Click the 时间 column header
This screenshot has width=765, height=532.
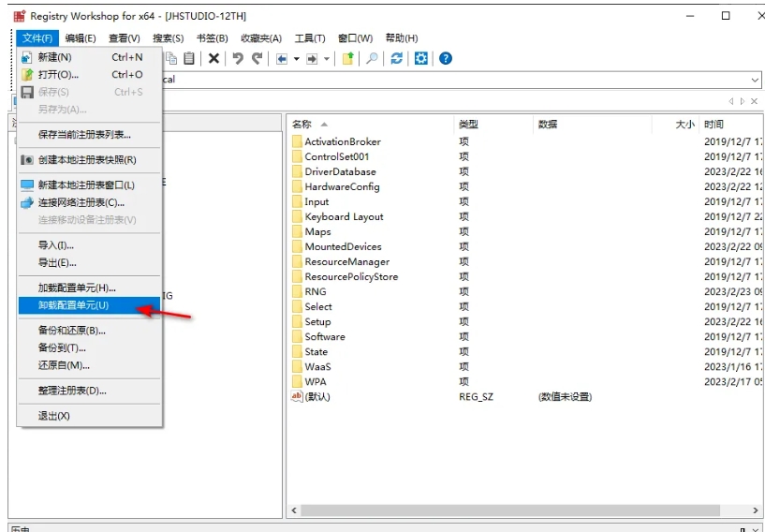(714, 124)
